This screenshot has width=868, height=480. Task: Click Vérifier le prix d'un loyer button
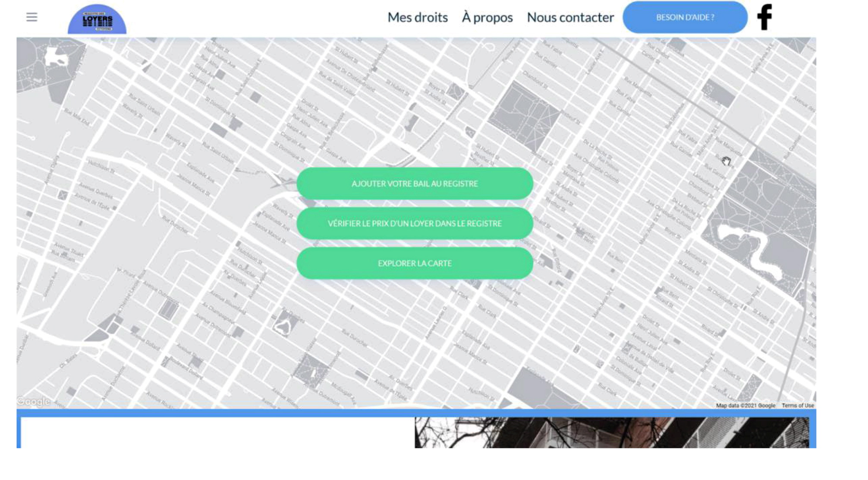tap(415, 224)
